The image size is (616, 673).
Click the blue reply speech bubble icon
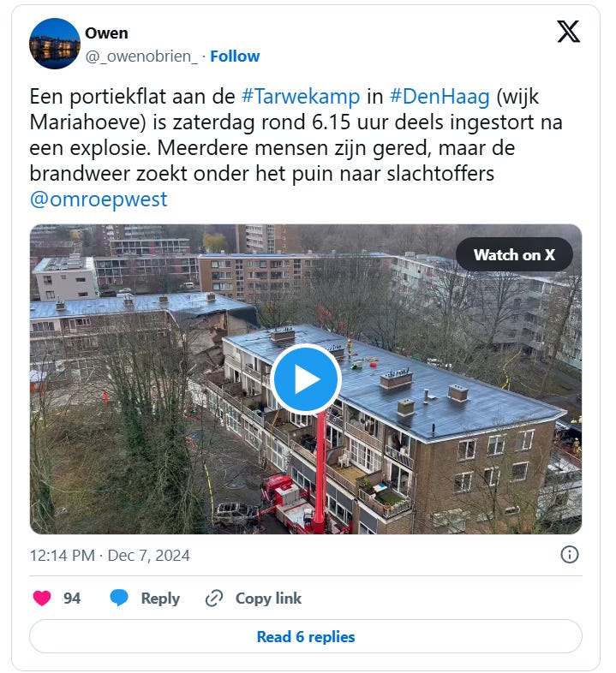(119, 598)
